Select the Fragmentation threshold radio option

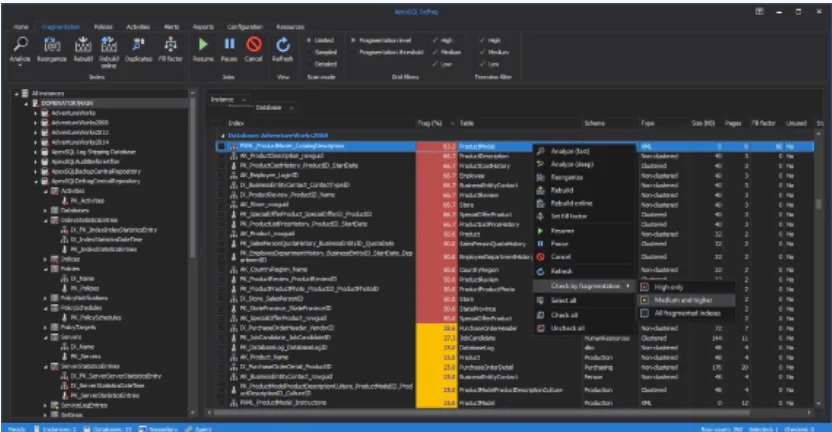point(353,52)
